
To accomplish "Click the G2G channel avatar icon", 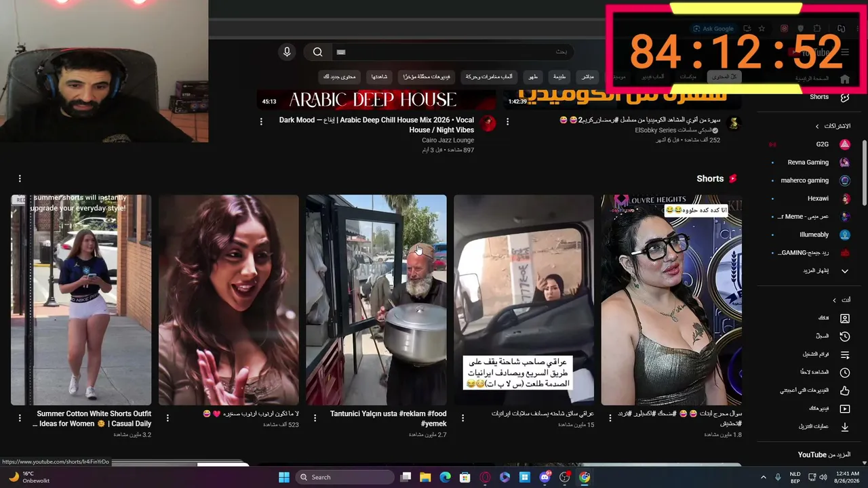I will tap(845, 144).
